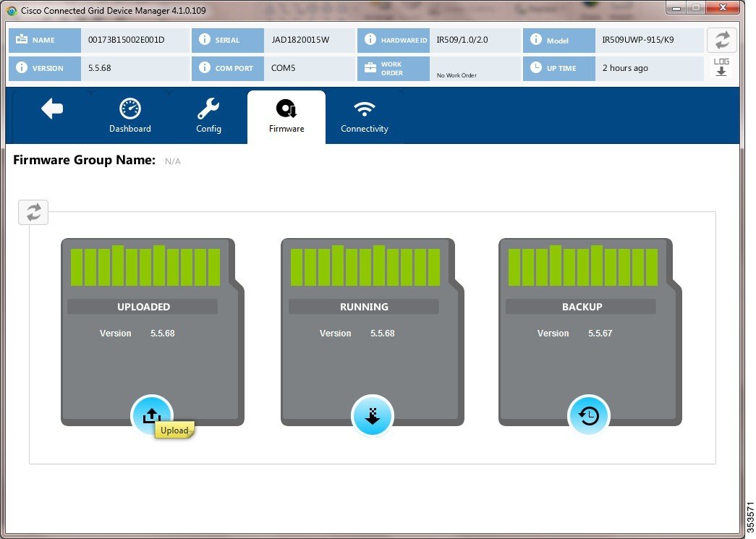
Task: Click the '2 hours ago' uptime value
Action: (x=625, y=68)
